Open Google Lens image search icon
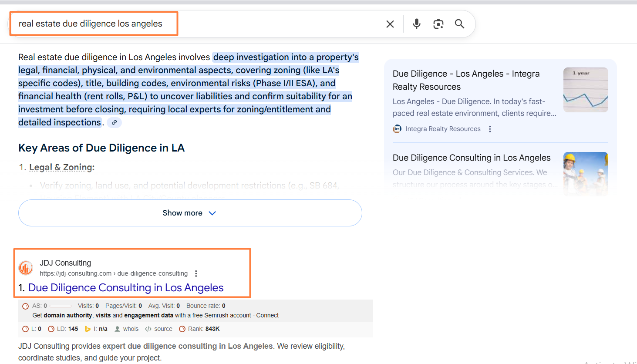Image resolution: width=637 pixels, height=364 pixels. pos(438,24)
